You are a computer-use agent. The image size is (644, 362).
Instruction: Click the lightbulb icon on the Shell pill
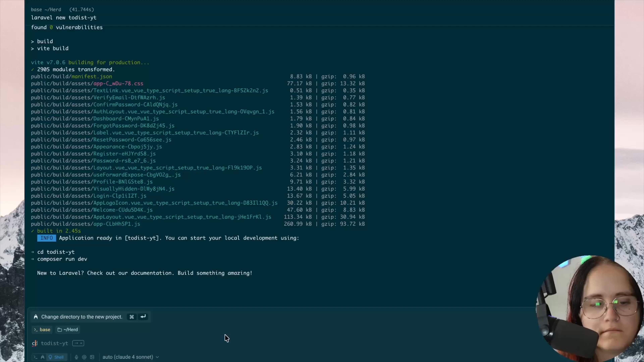point(50,357)
